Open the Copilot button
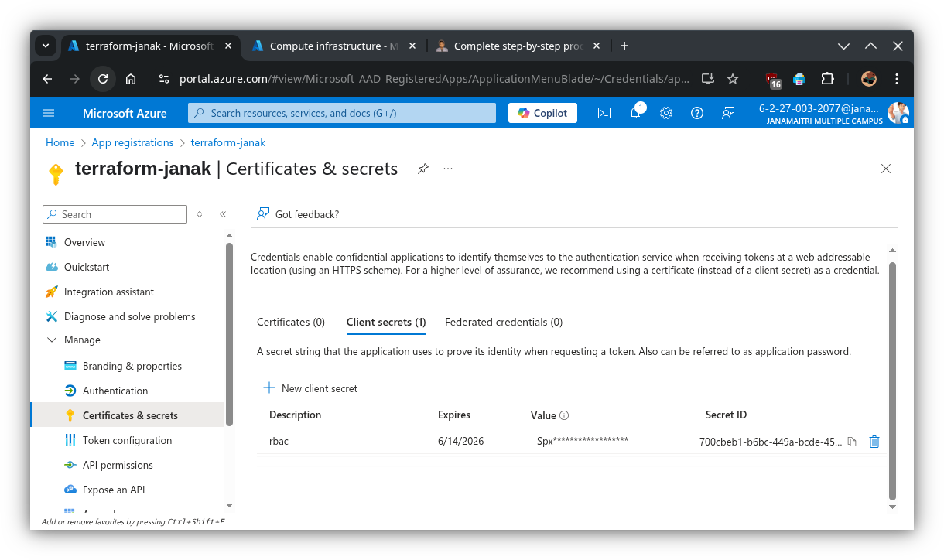 (542, 113)
